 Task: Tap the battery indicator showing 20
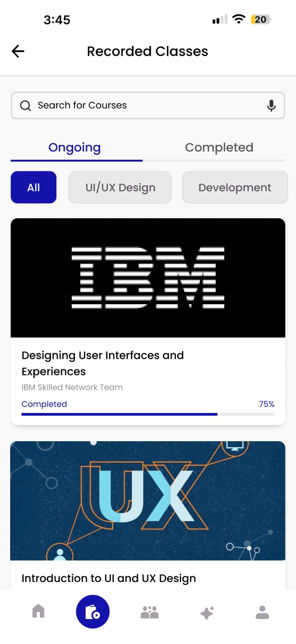coord(261,19)
